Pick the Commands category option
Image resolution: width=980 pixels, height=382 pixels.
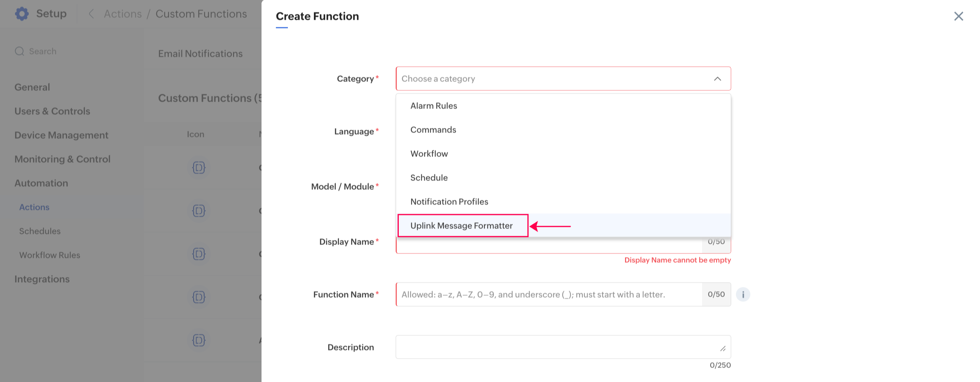click(433, 130)
